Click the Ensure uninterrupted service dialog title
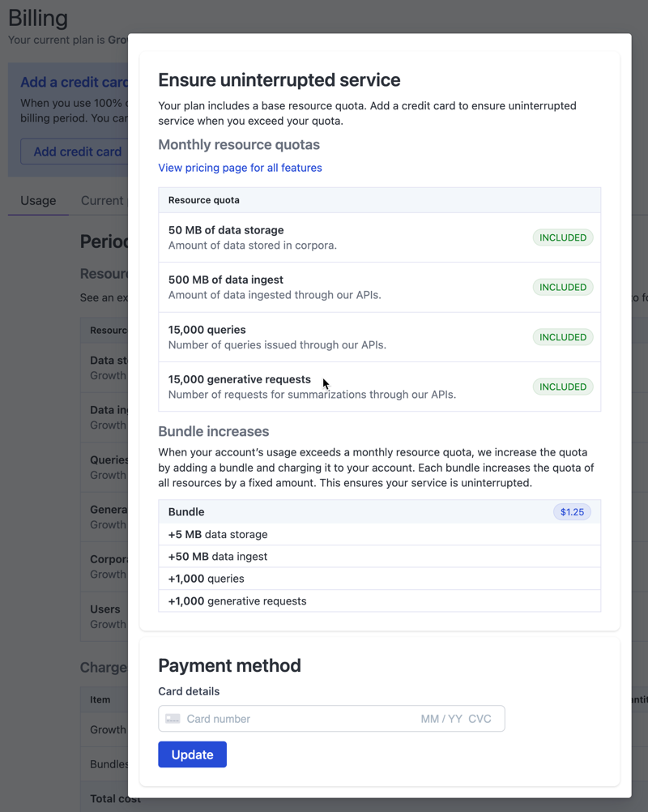This screenshot has height=812, width=648. pyautogui.click(x=279, y=80)
